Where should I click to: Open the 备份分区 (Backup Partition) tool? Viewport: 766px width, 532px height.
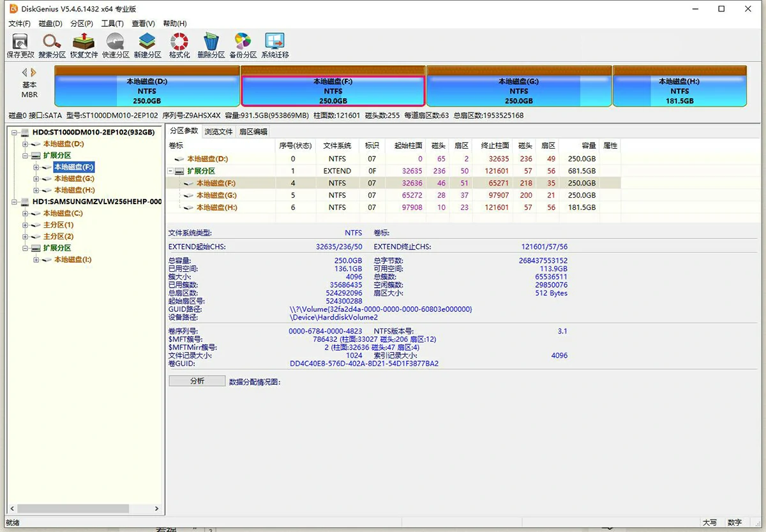(x=243, y=43)
